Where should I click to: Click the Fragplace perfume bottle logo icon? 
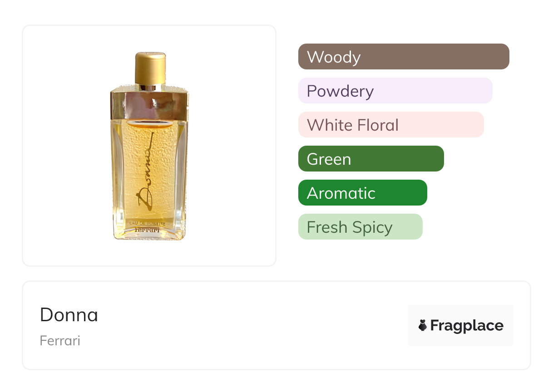click(x=423, y=325)
